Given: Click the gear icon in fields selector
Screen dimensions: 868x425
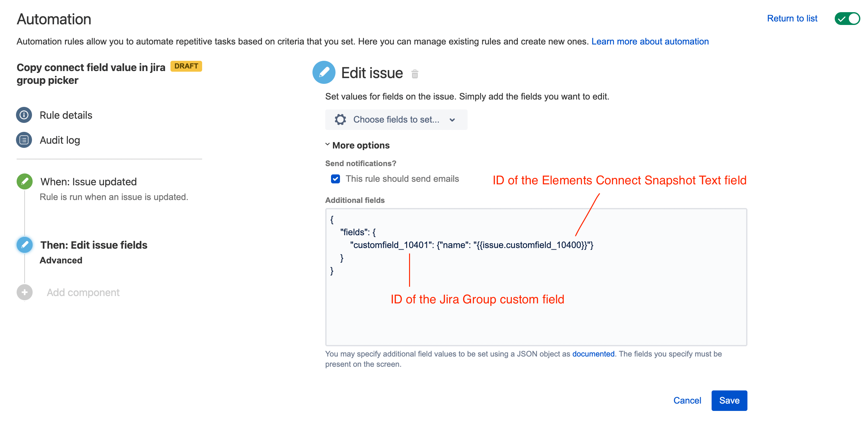Looking at the screenshot, I should click(x=340, y=120).
